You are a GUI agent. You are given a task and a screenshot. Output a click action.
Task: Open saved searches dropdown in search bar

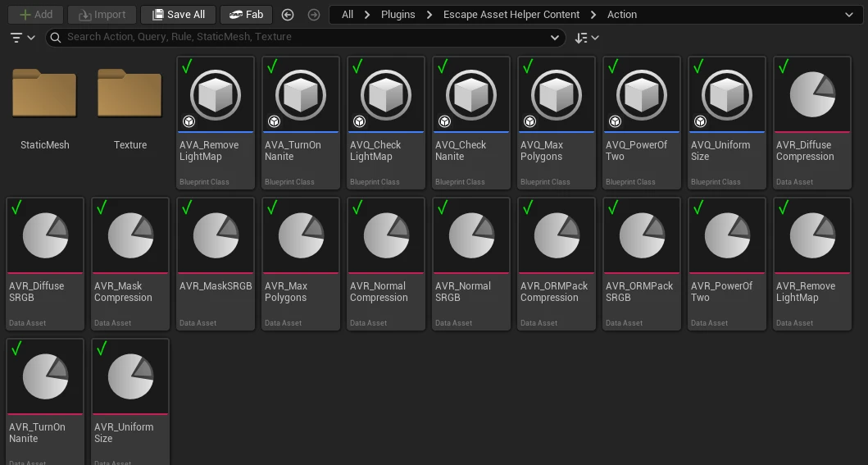tap(555, 38)
